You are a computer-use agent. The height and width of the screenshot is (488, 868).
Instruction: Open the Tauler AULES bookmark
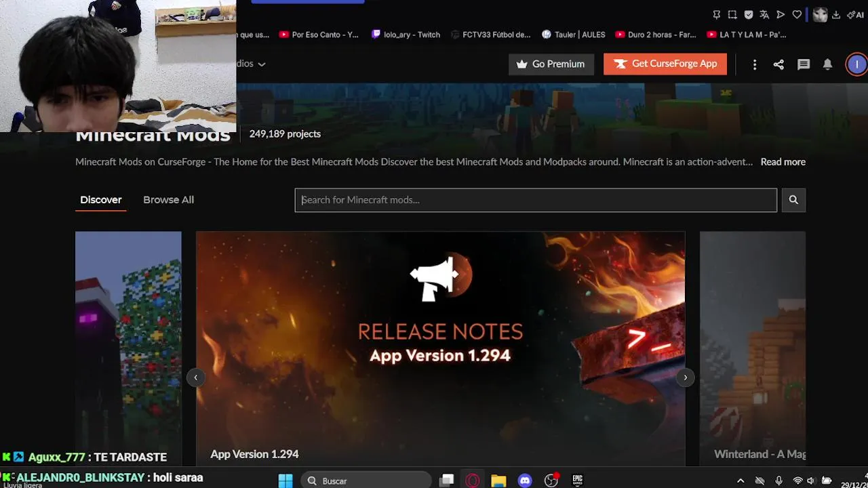pos(574,35)
